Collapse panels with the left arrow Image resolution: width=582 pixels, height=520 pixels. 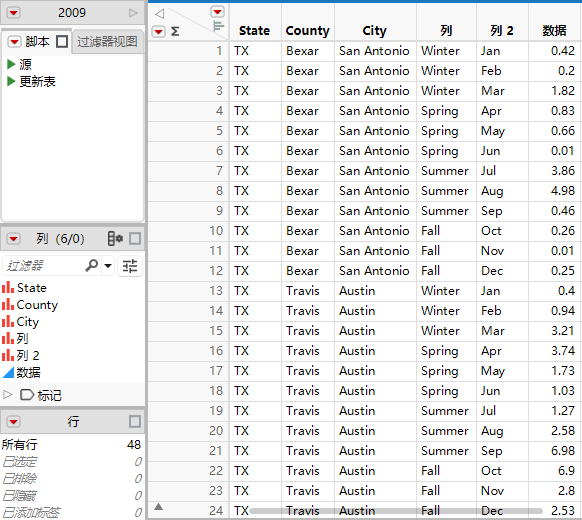click(x=160, y=14)
